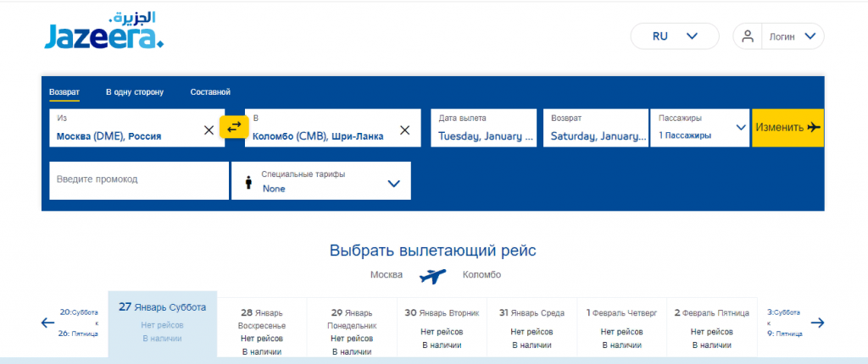Go to next week of dates

[x=817, y=323]
